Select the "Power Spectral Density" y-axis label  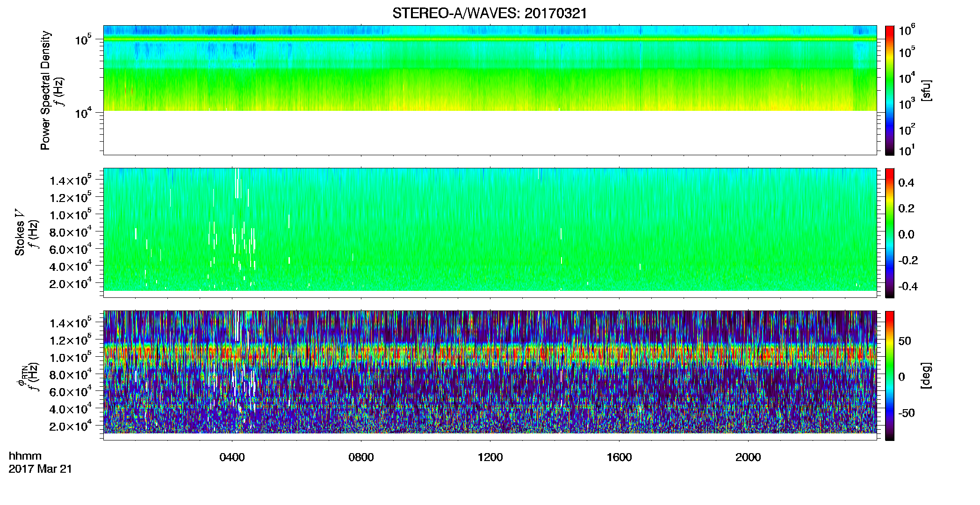tap(45, 90)
